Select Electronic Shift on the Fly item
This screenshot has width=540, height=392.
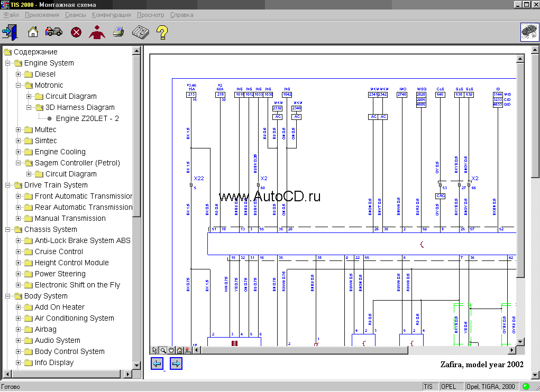77,285
